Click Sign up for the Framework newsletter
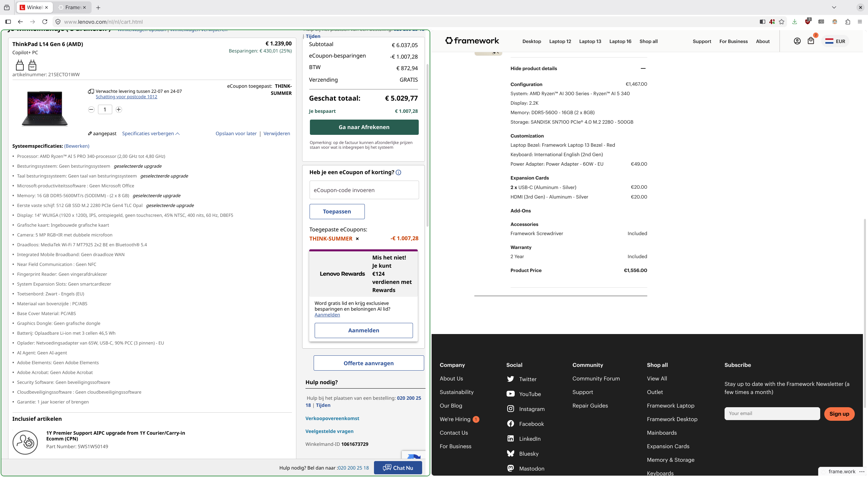This screenshot has width=868, height=477. (839, 414)
